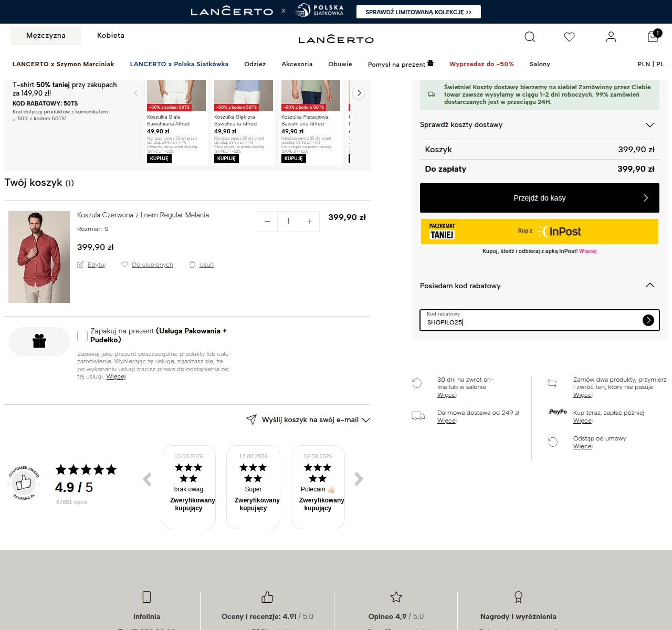Click the Koszulka Biała product image
672x630 pixels.
(176, 96)
